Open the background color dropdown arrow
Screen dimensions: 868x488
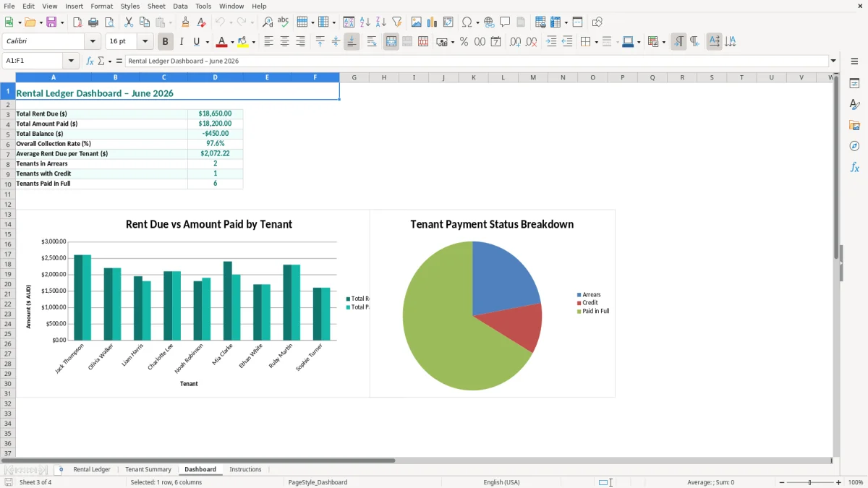click(253, 43)
